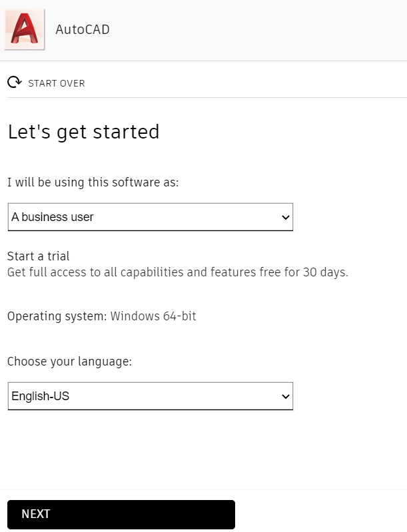Click the red AutoCAD logo icon

(x=25, y=30)
